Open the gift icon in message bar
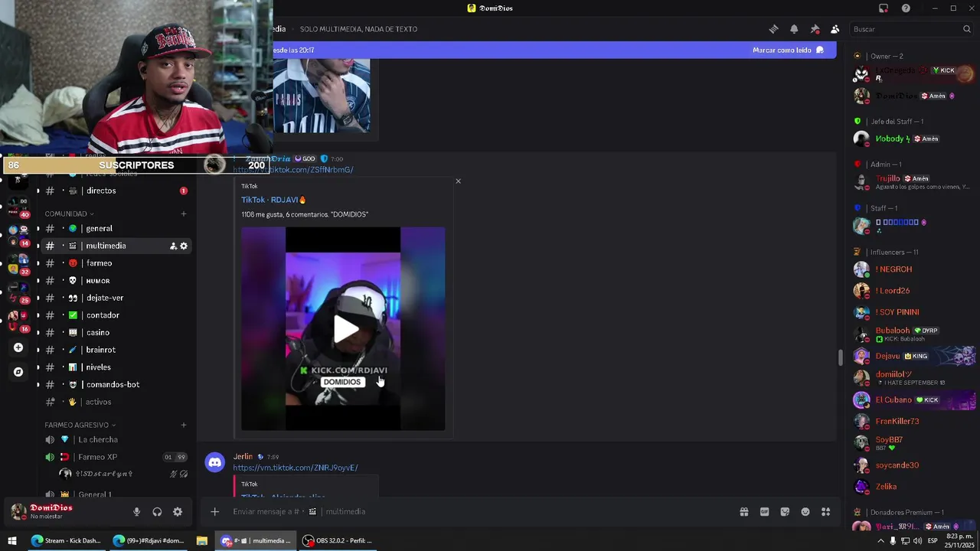The width and height of the screenshot is (980, 551). point(743,512)
